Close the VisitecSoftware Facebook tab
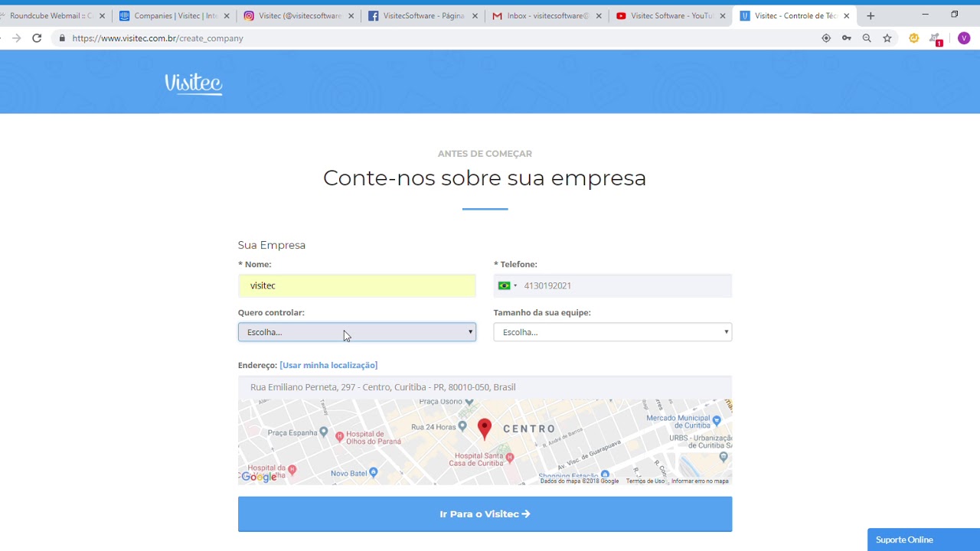Image resolution: width=980 pixels, height=551 pixels. 475,16
